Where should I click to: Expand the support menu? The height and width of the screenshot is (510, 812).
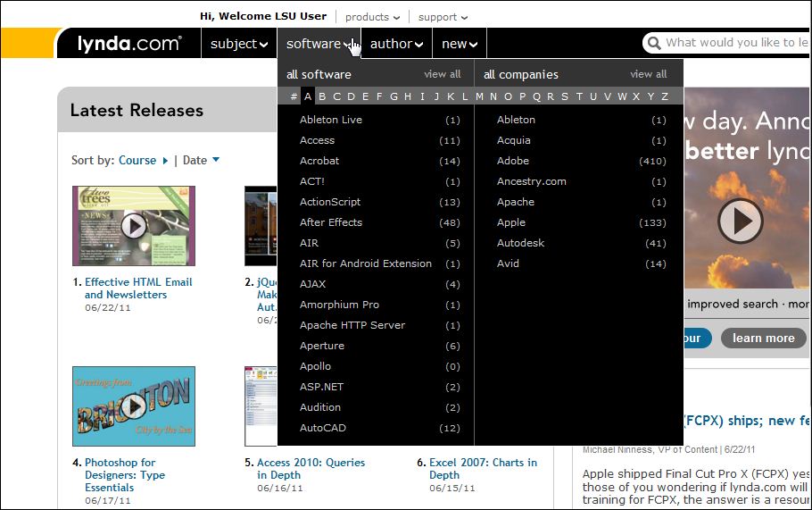point(443,17)
